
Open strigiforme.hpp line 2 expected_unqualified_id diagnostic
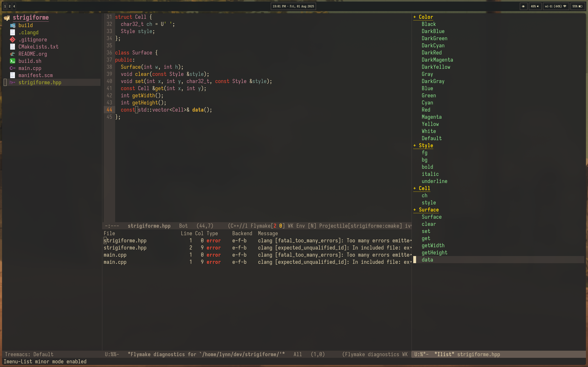click(x=257, y=248)
